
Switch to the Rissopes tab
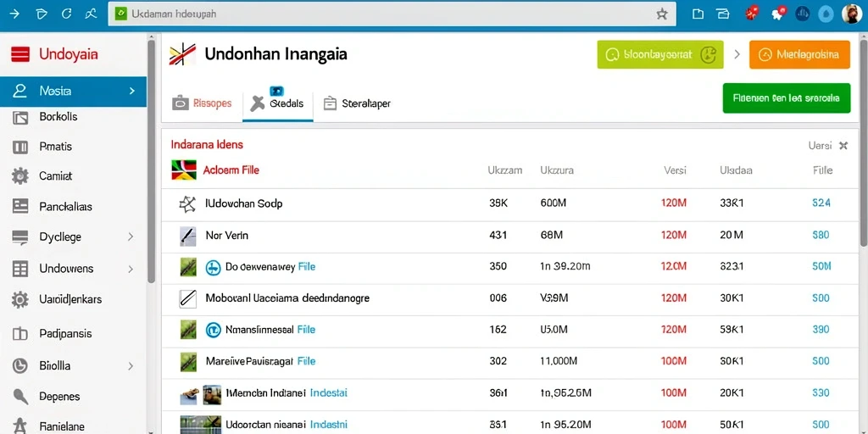[x=202, y=103]
